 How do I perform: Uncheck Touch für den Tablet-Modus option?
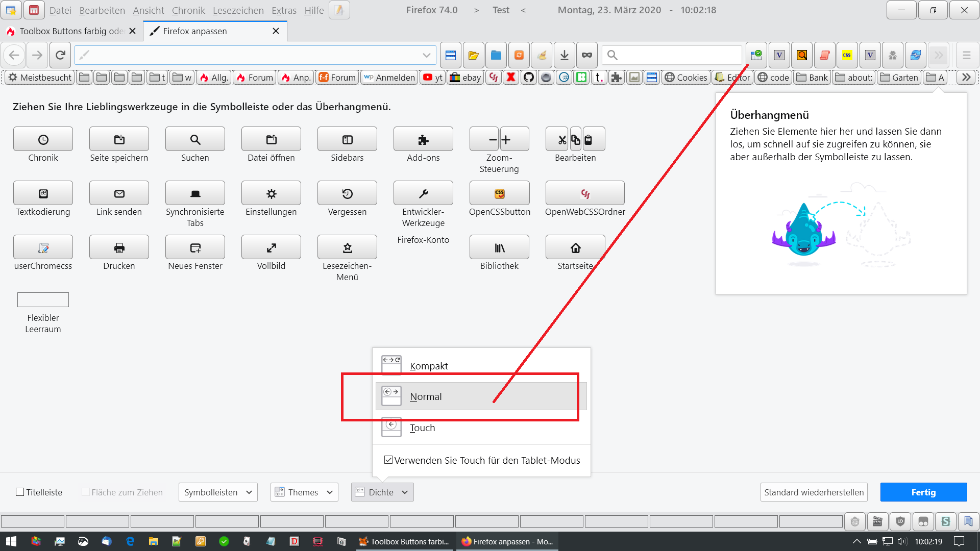[x=388, y=460]
